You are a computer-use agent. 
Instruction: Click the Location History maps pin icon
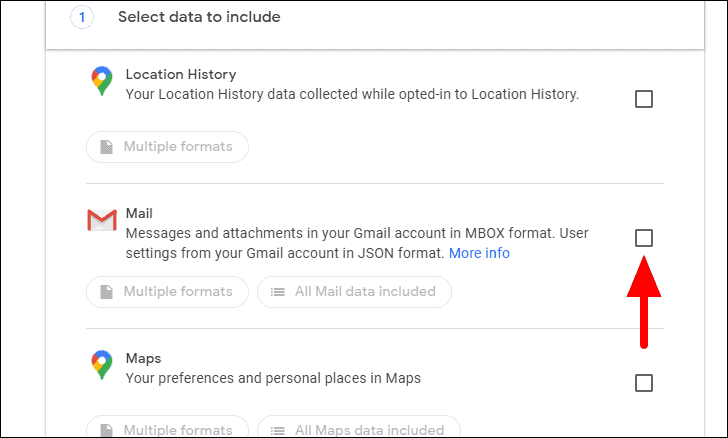tap(102, 82)
